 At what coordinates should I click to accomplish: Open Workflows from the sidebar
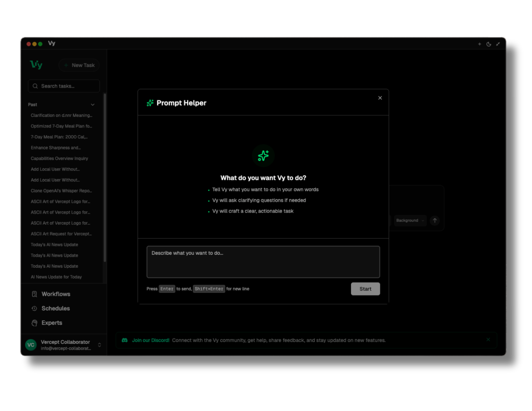click(x=55, y=294)
